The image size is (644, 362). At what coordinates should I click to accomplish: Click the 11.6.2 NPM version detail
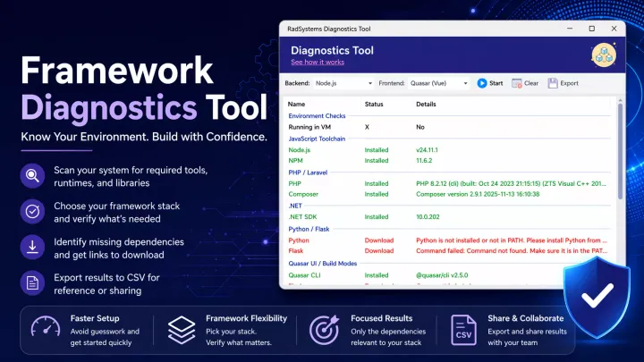(x=424, y=161)
